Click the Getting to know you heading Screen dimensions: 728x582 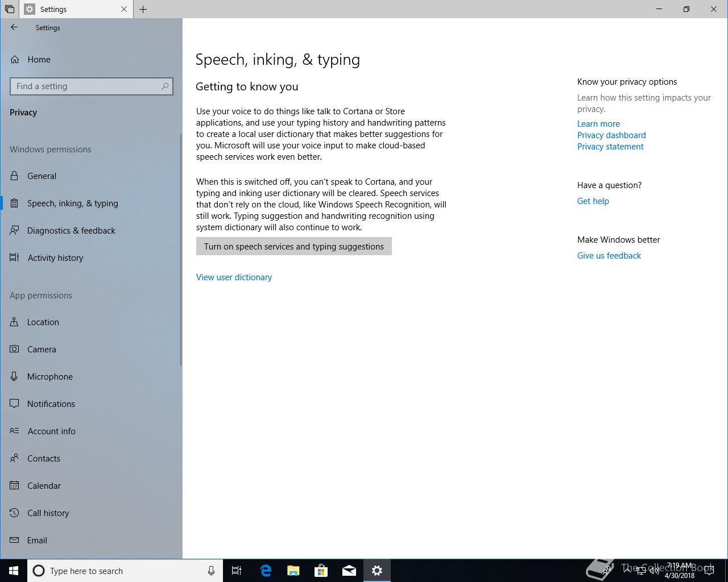click(247, 86)
